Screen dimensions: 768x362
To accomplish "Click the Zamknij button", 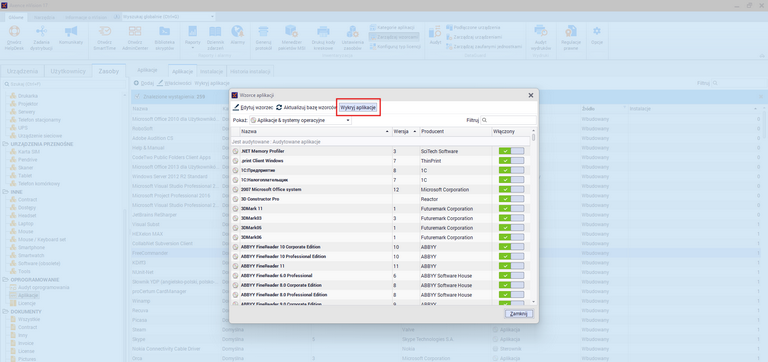I will click(519, 314).
